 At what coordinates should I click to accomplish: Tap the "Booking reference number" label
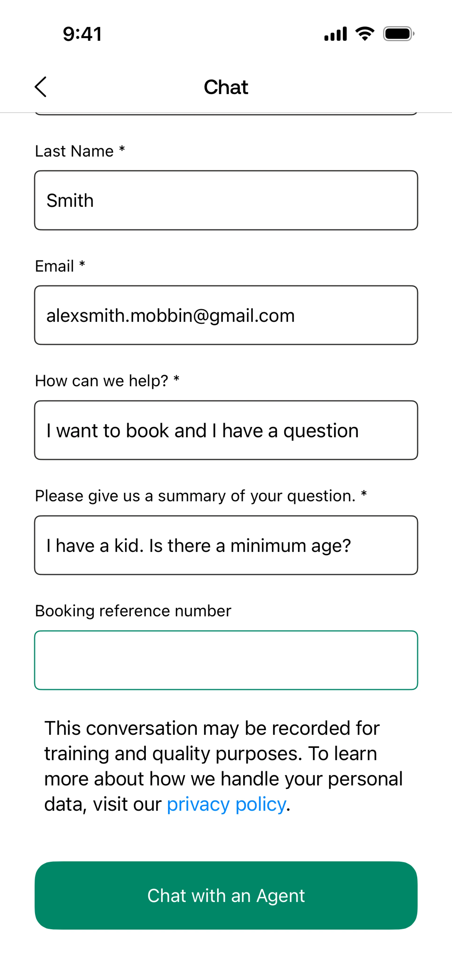point(133,611)
